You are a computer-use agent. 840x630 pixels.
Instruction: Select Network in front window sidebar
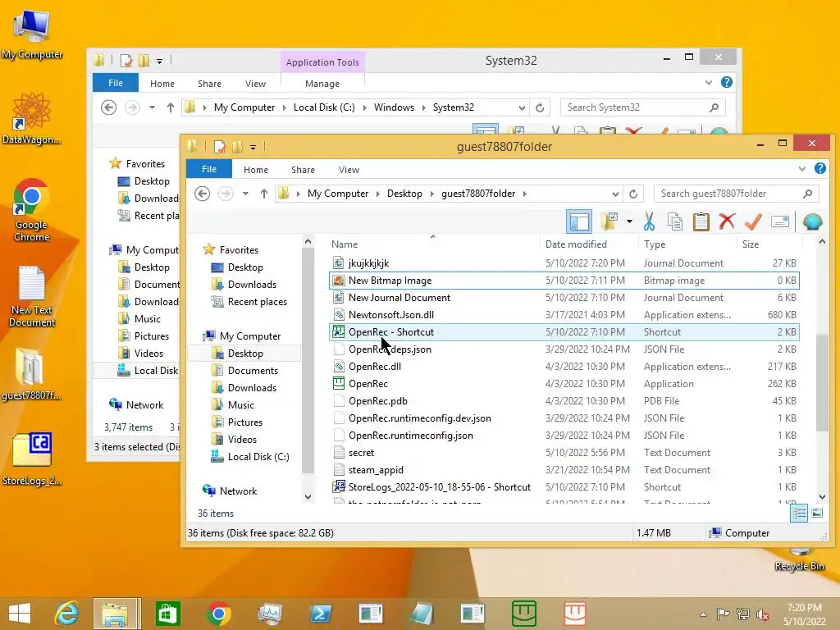point(238,491)
